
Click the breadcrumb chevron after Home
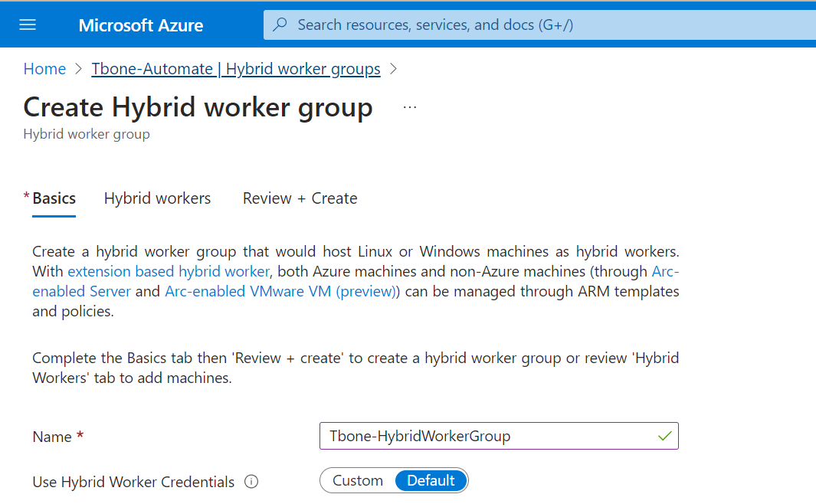[77, 68]
